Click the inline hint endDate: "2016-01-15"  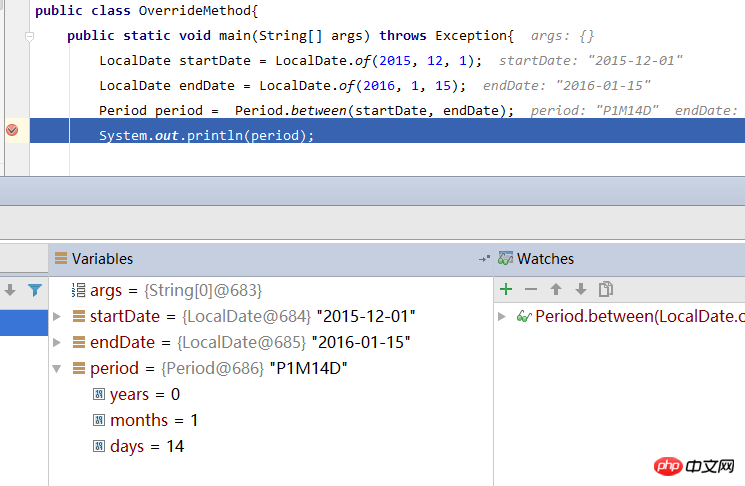point(566,86)
